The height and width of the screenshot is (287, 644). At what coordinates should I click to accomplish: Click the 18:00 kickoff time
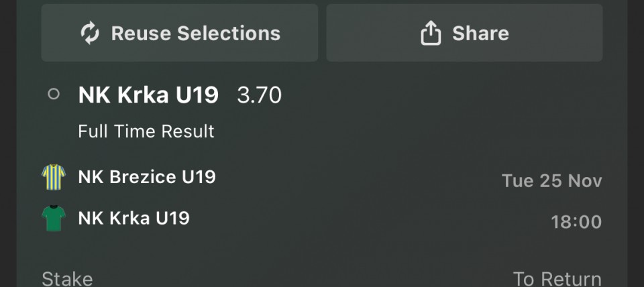tap(576, 221)
